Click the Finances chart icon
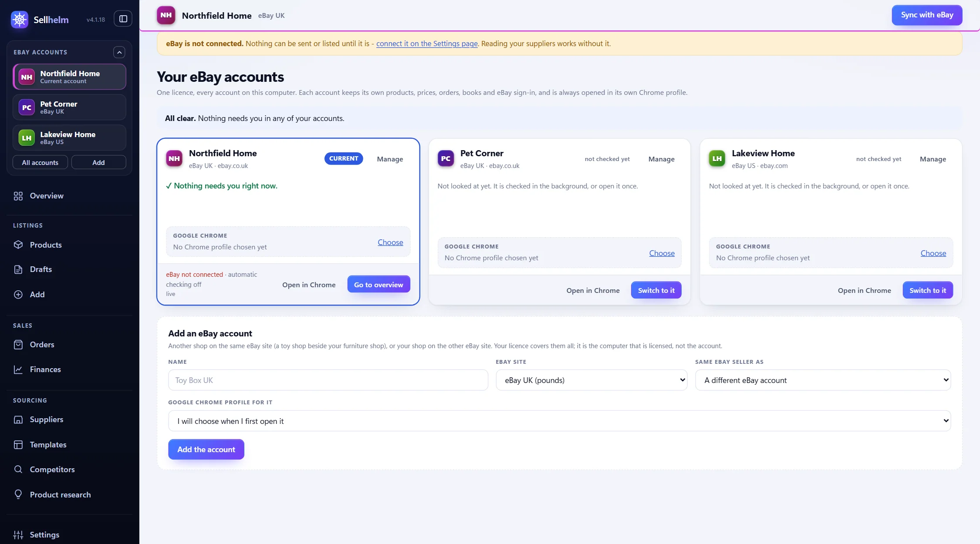 tap(18, 369)
